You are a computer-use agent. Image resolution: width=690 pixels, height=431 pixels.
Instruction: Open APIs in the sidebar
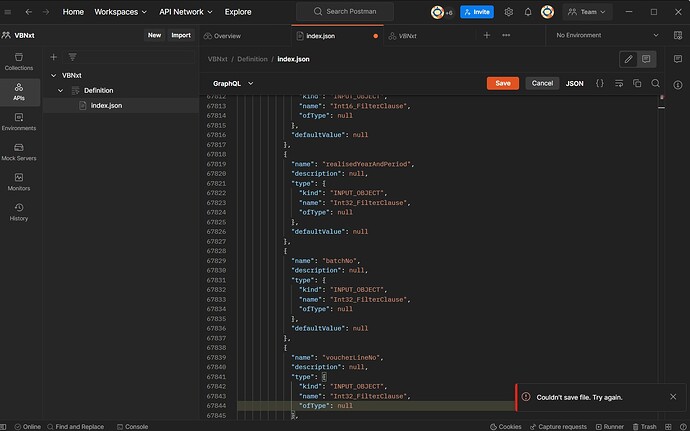(x=19, y=92)
